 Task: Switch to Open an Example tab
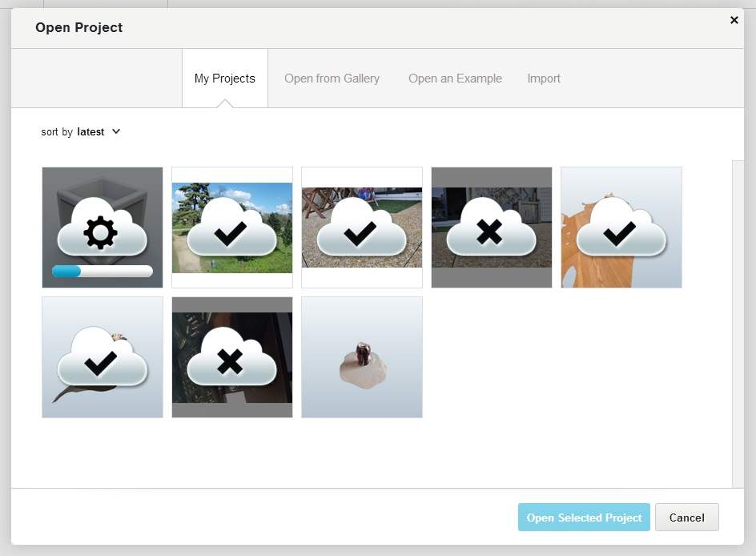455,79
